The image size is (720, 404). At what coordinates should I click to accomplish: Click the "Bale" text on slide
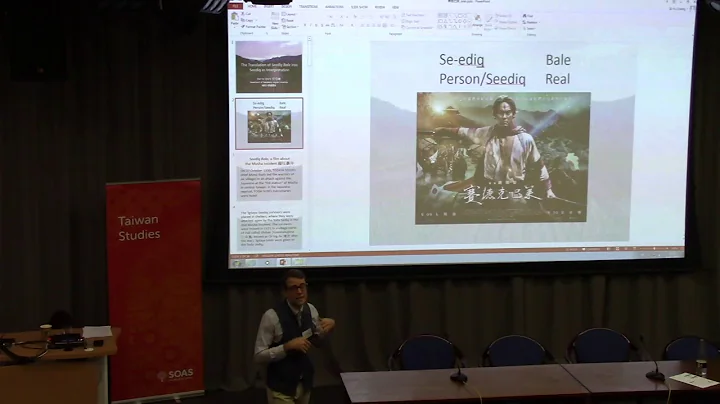click(x=558, y=60)
